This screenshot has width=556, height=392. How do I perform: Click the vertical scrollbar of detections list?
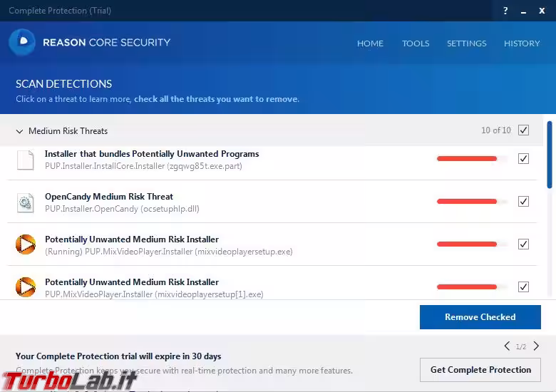click(x=550, y=153)
